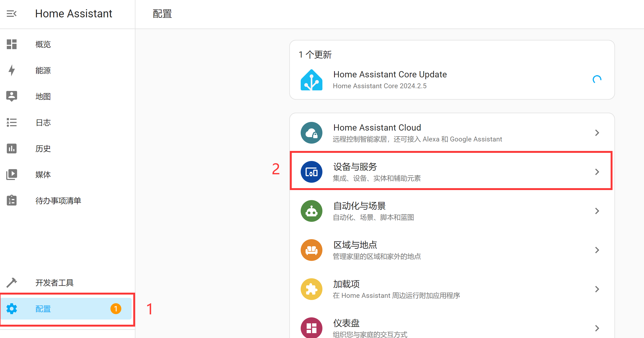Click the 区域与地点 sofa icon
Viewport: 644px width, 338px height.
coord(312,250)
